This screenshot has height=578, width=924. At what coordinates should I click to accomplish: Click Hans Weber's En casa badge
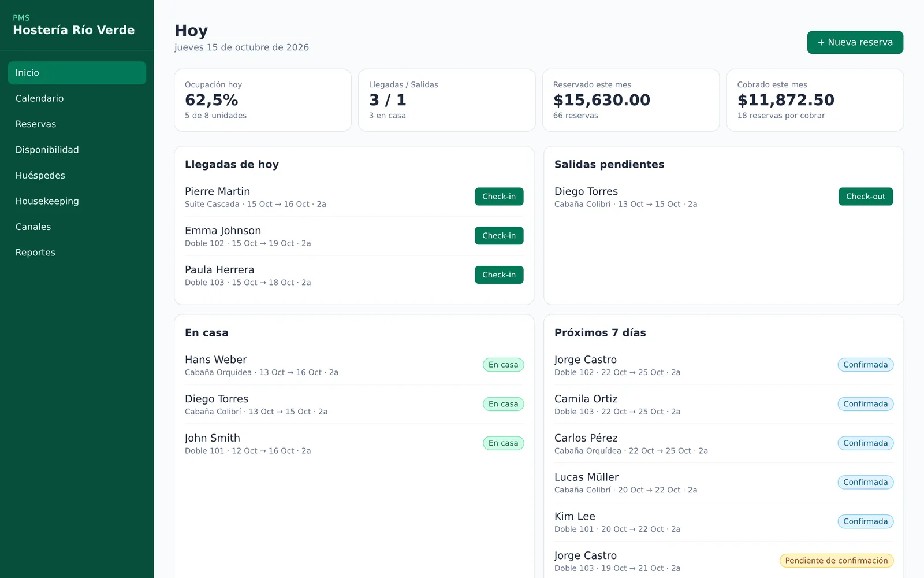coord(503,365)
